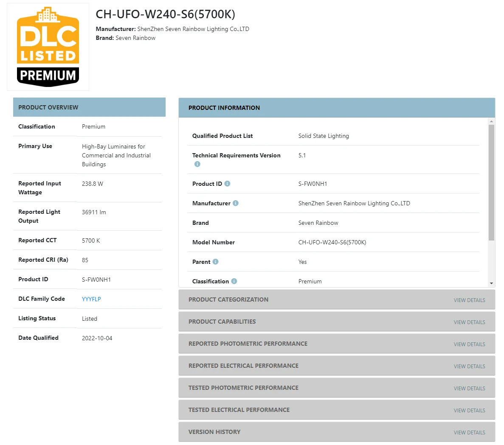Click the Product Information panel header
This screenshot has width=504, height=445.
pyautogui.click(x=337, y=108)
